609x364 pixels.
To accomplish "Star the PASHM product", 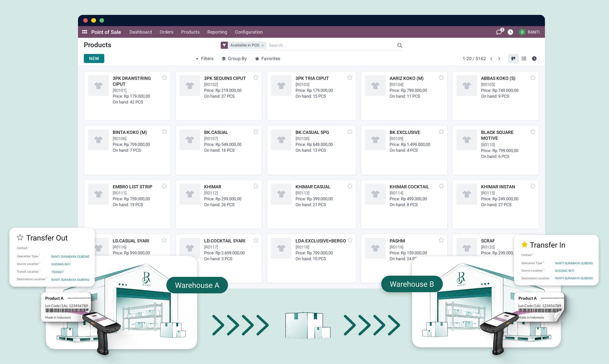I will point(441,240).
